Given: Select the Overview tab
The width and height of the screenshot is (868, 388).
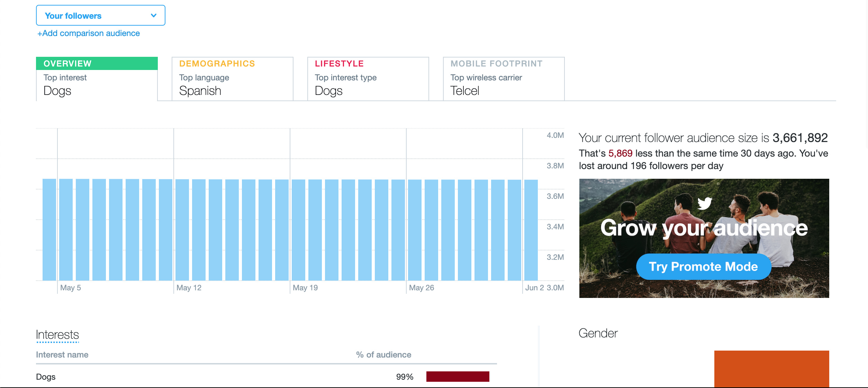Looking at the screenshot, I should click(x=97, y=79).
